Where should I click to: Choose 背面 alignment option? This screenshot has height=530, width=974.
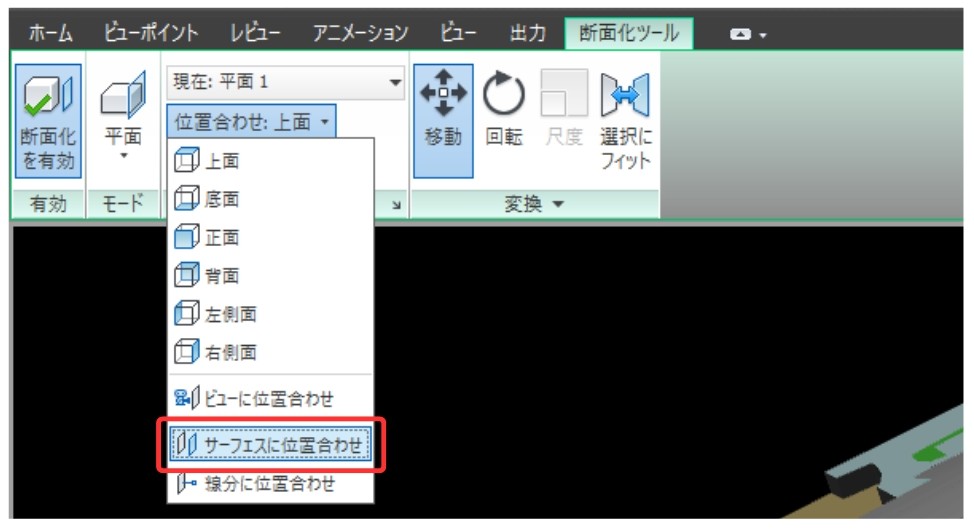[x=271, y=275]
